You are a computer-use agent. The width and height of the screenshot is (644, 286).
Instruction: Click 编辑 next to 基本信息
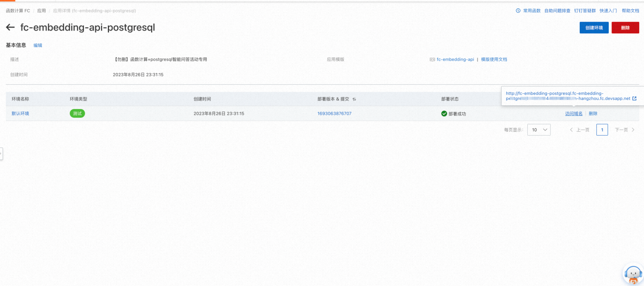(x=38, y=45)
